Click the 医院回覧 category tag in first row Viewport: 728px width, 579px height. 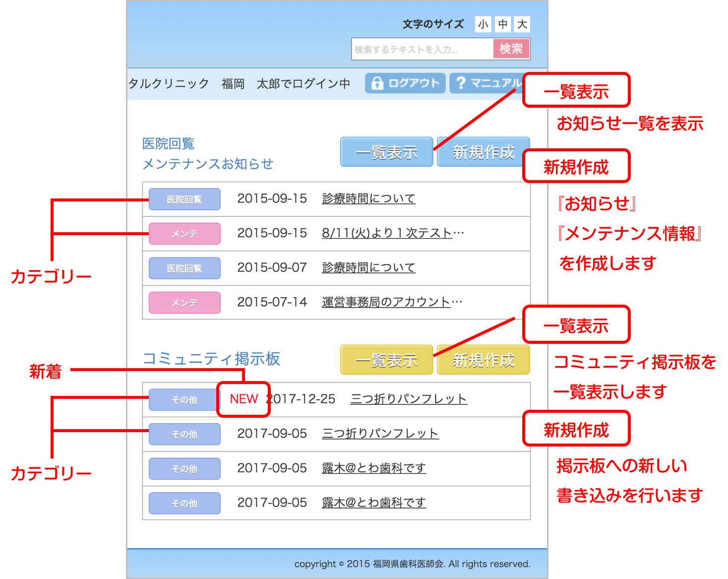184,199
